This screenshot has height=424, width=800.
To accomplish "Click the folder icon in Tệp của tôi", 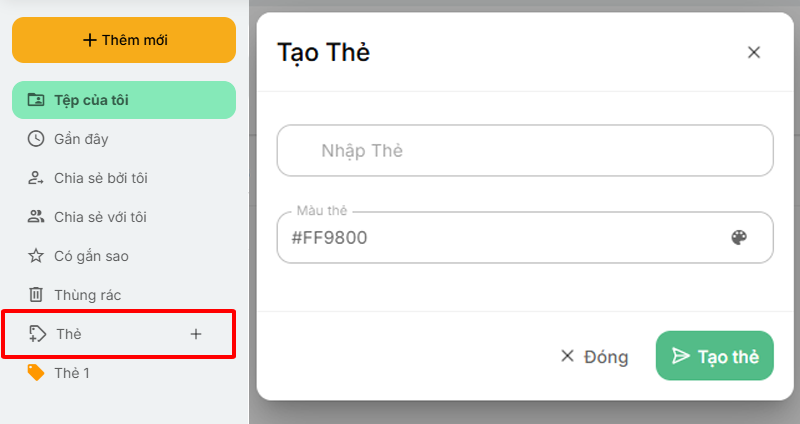I will 36,100.
